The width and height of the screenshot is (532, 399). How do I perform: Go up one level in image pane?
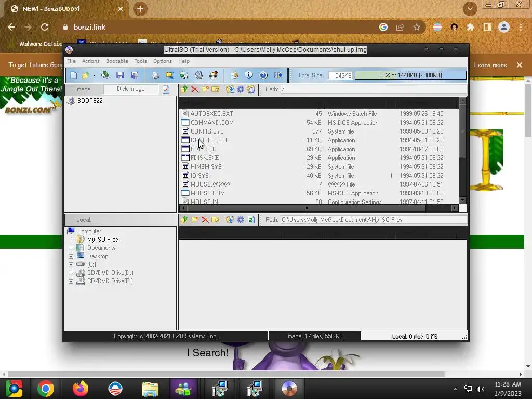tap(184, 89)
